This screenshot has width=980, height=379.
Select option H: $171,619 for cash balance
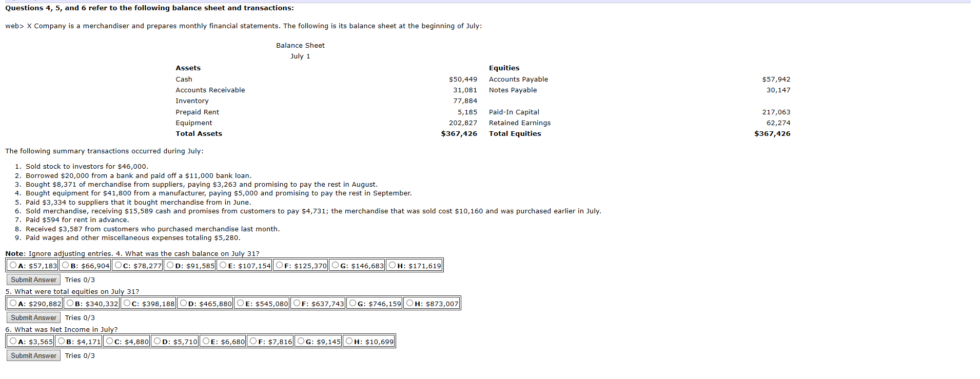click(x=392, y=265)
